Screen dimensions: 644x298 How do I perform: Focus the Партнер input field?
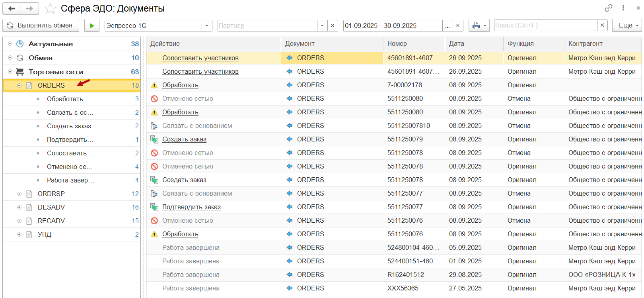tap(267, 25)
